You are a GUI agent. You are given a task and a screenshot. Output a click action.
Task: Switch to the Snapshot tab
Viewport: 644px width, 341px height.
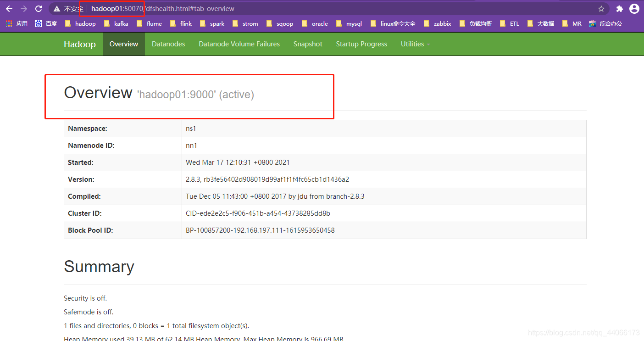(x=308, y=44)
